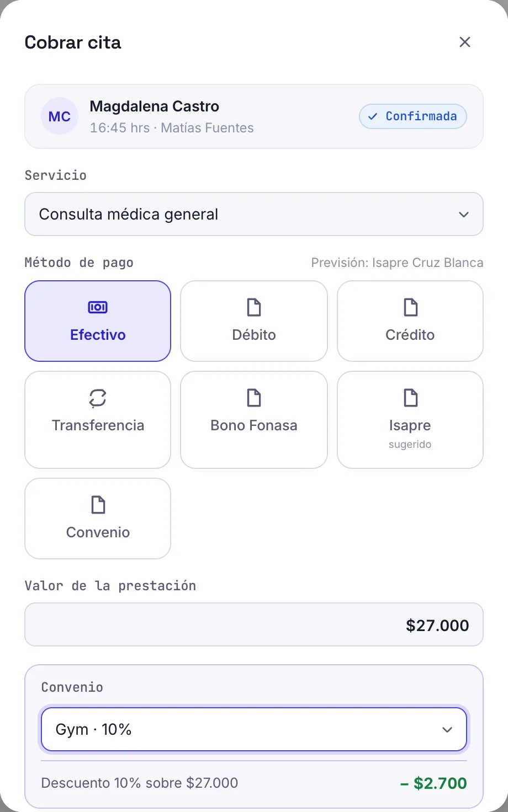Pick Isapre sugerido payment method

(x=410, y=420)
